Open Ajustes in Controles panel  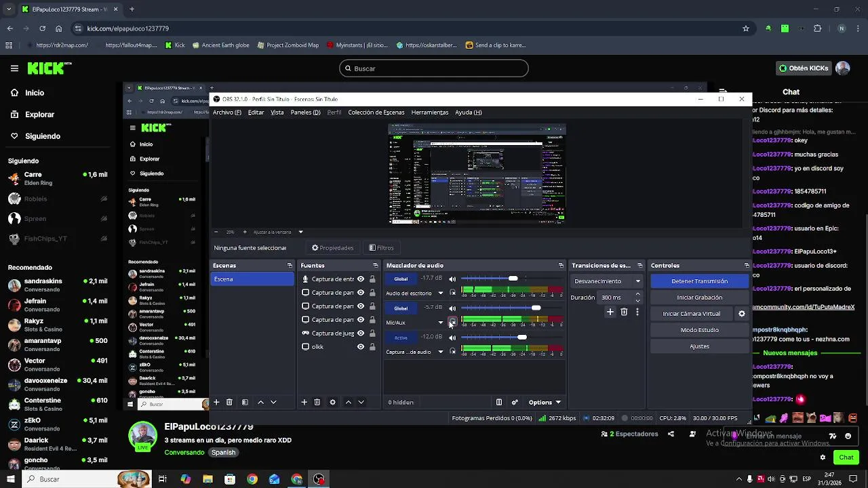pos(700,346)
